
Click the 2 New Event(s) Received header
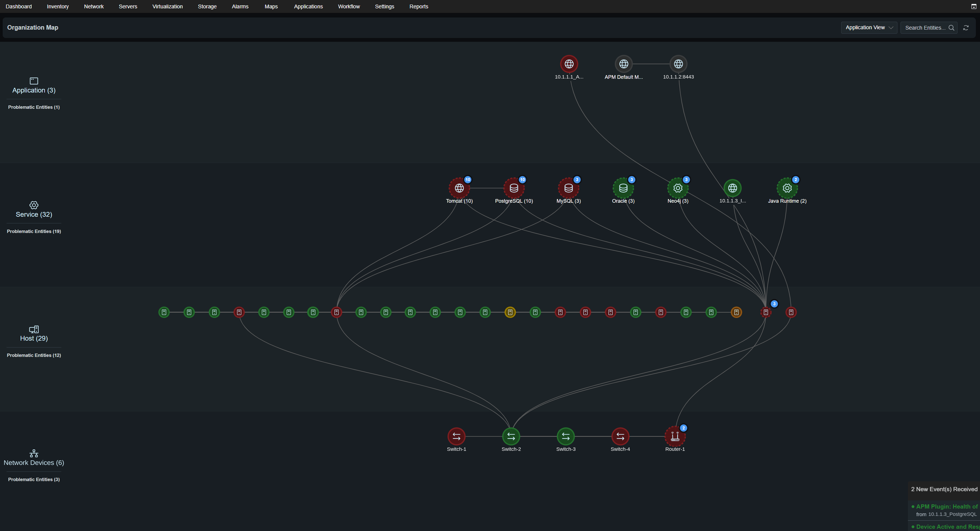click(944, 489)
